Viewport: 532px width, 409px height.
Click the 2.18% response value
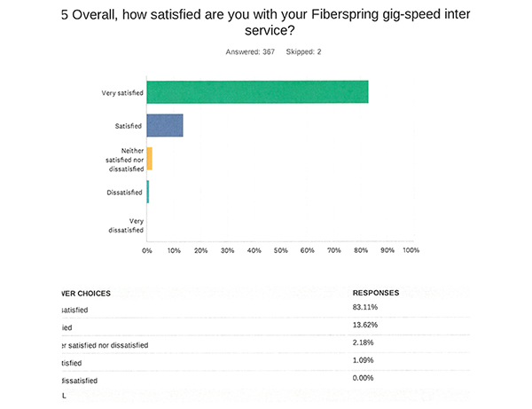363,343
